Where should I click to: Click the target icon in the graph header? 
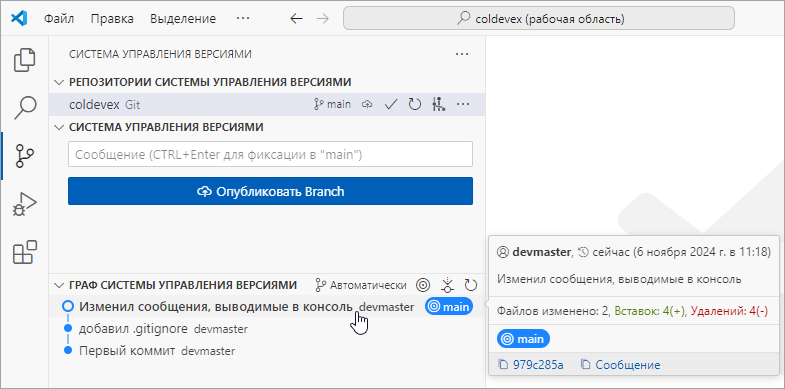coord(424,285)
